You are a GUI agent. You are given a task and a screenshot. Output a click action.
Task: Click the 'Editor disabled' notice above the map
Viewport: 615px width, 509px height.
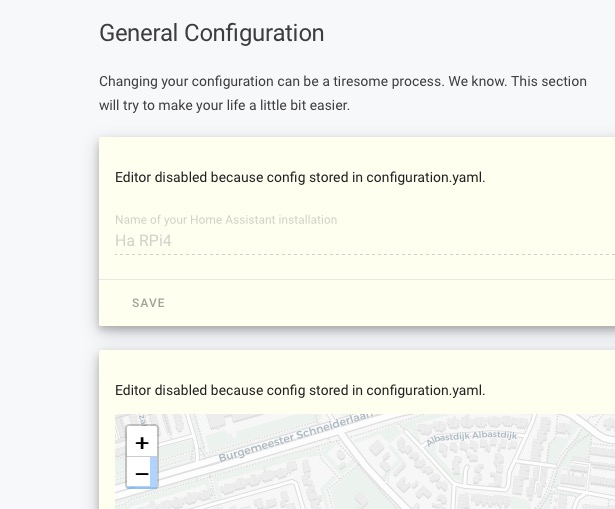300,390
